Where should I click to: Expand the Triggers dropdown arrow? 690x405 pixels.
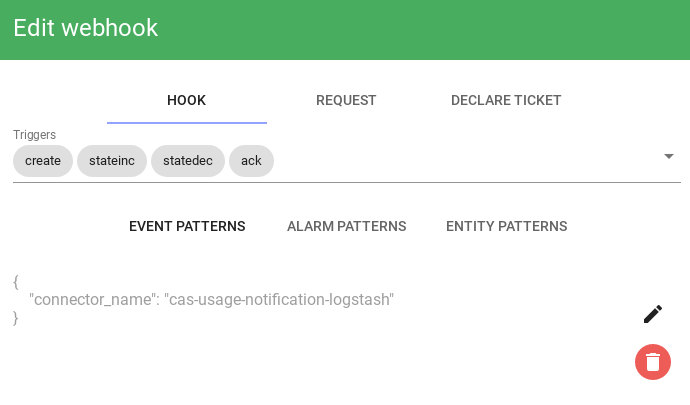668,156
